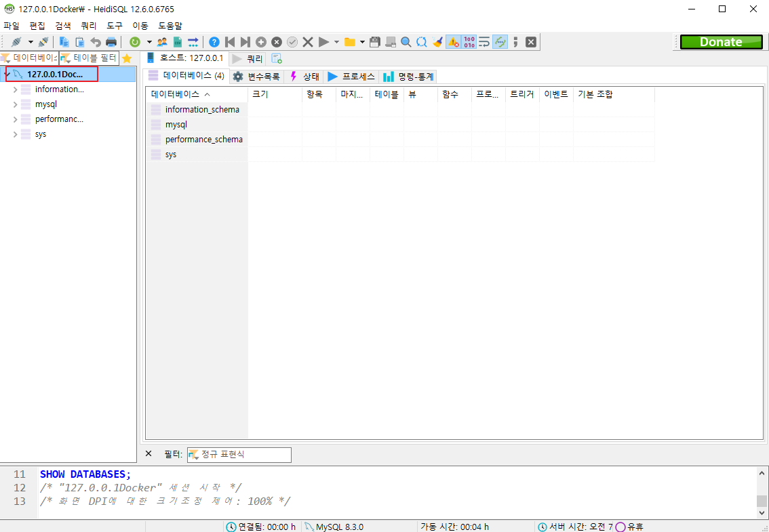
Task: Open the User manager icon
Action: 162,42
